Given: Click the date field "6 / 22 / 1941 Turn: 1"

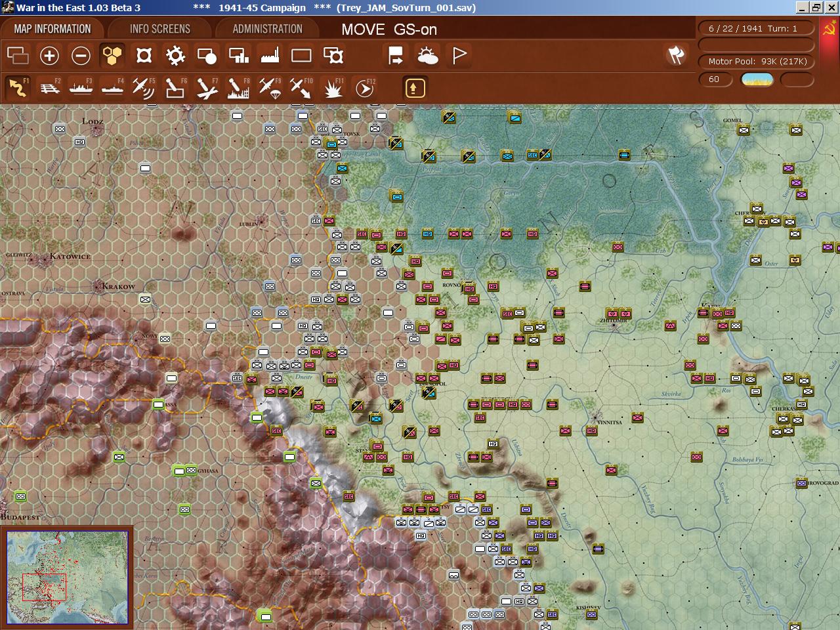Looking at the screenshot, I should pyautogui.click(x=757, y=28).
